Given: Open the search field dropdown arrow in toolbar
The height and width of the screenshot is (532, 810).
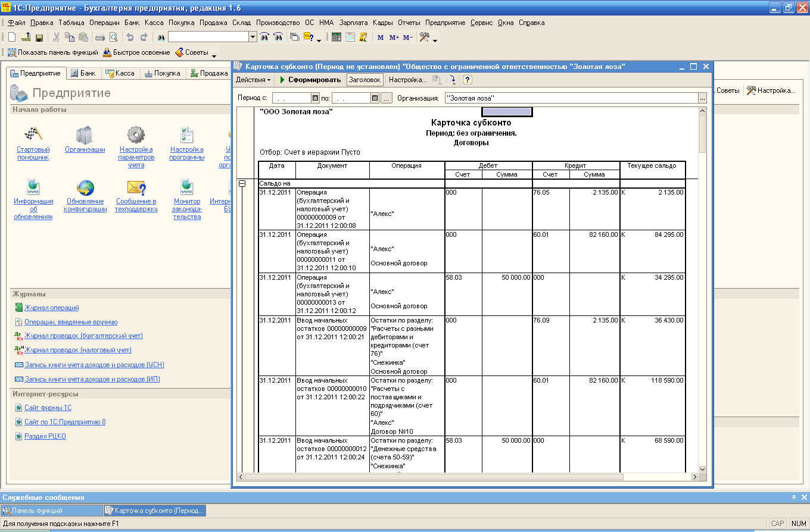Looking at the screenshot, I should pyautogui.click(x=253, y=37).
